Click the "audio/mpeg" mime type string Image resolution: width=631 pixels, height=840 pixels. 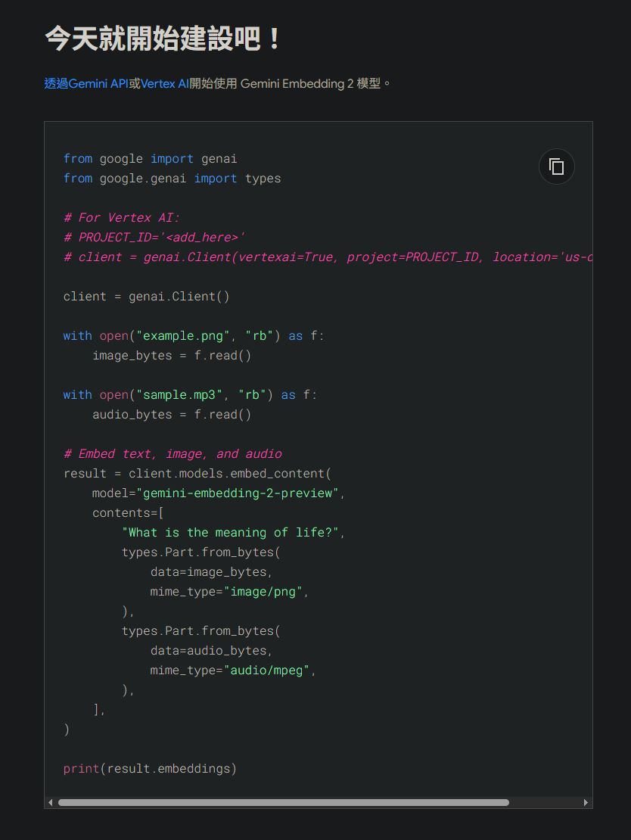266,670
